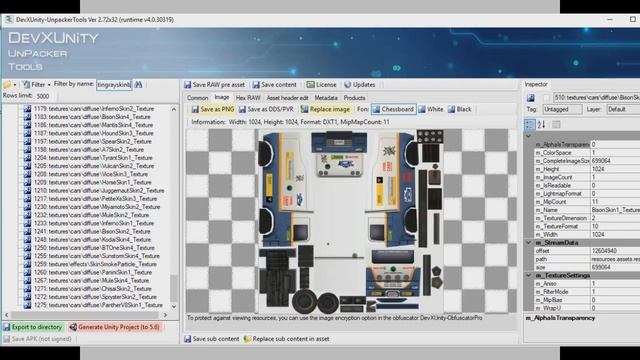The width and height of the screenshot is (640, 360).
Task: Click Export to directory button
Action: pyautogui.click(x=33, y=327)
